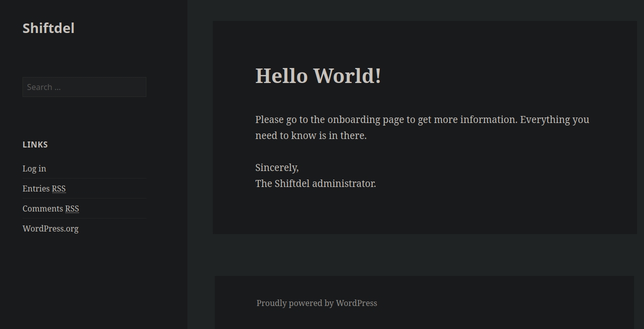Click the Sincerely, line in the post
644x329 pixels.
tap(277, 167)
